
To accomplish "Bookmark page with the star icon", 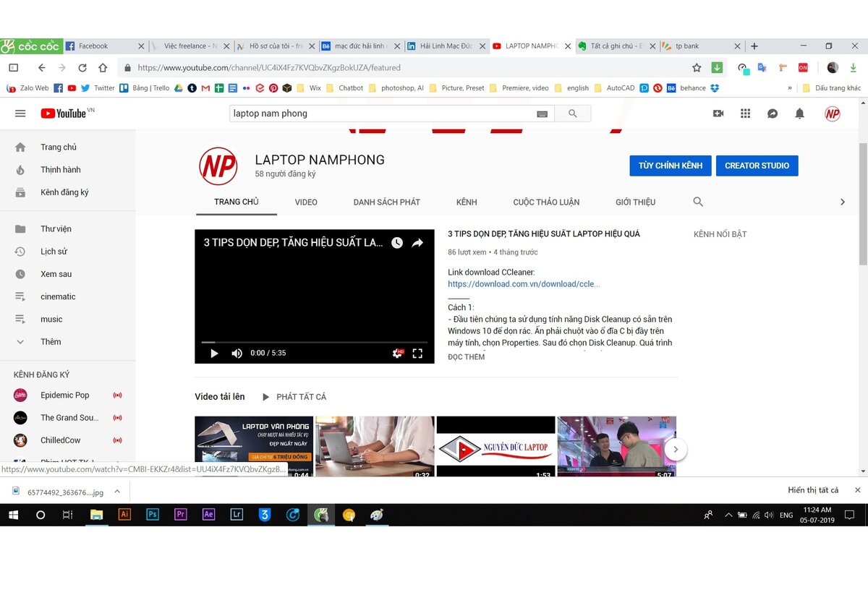I will [x=697, y=67].
